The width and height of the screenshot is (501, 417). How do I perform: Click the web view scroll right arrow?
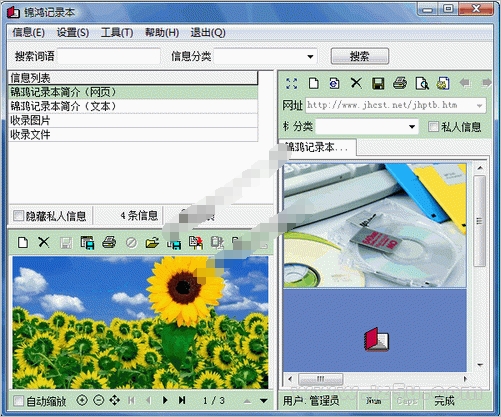pos(465,379)
